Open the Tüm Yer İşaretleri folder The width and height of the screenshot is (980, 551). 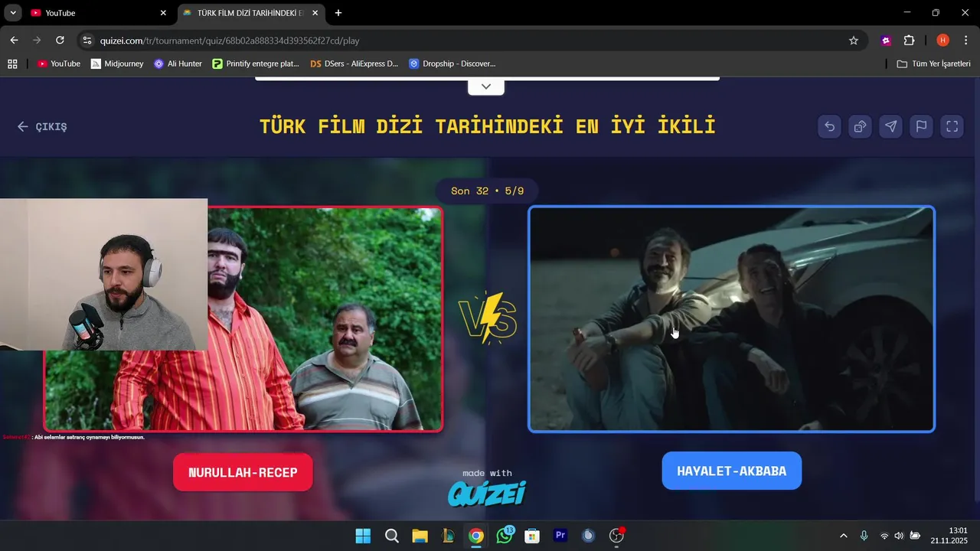pyautogui.click(x=933, y=64)
